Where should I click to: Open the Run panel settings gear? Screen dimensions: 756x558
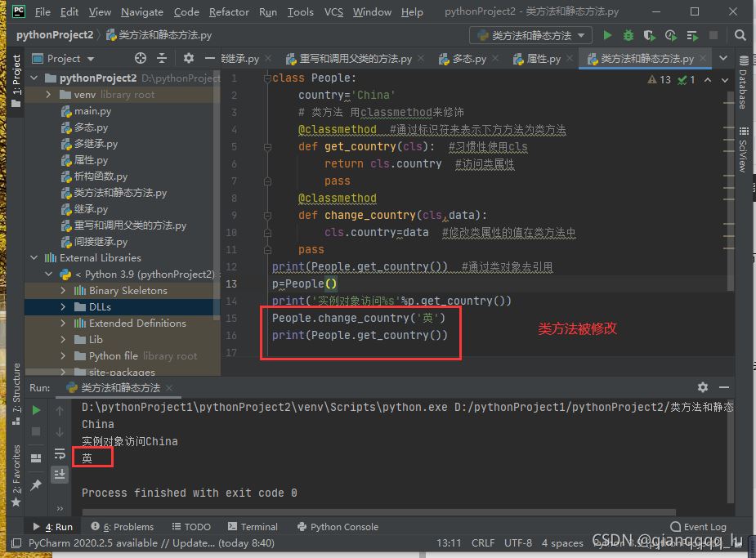click(x=703, y=387)
